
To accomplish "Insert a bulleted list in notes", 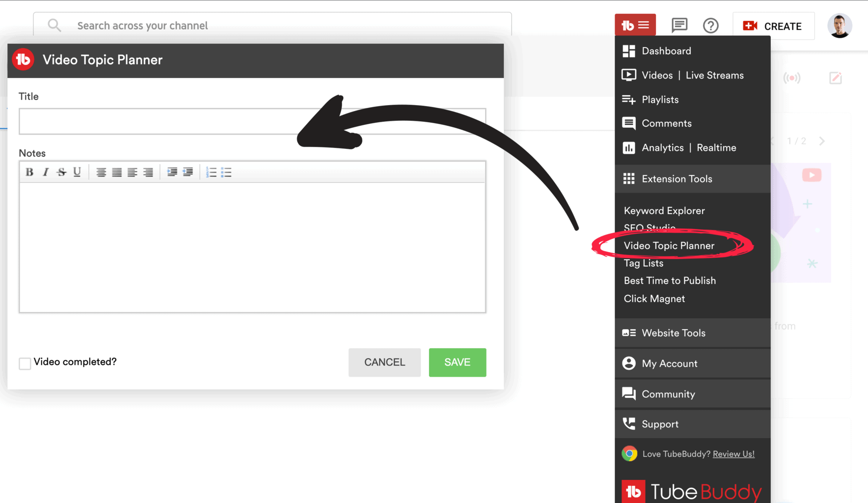I will tap(226, 172).
